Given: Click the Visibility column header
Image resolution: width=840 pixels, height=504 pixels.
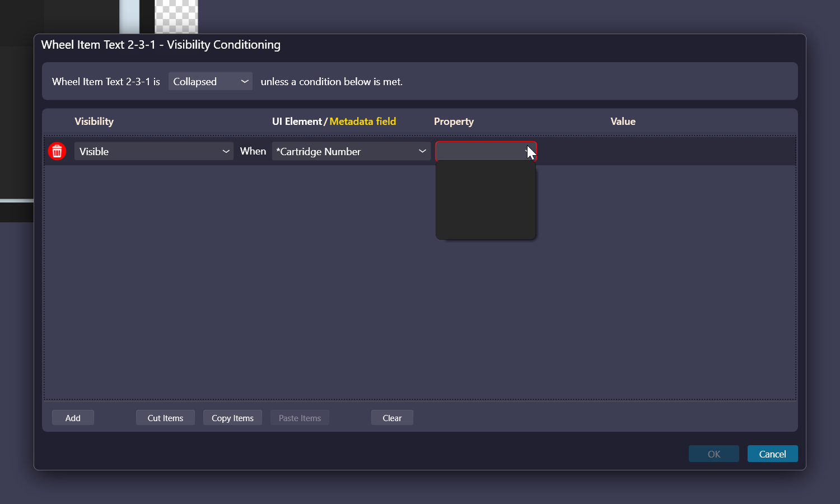Looking at the screenshot, I should point(94,122).
